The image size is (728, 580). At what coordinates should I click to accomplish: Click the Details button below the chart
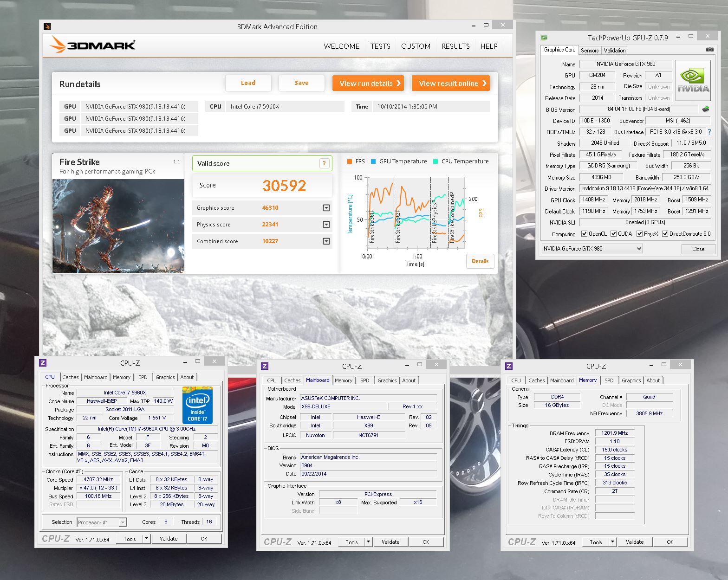click(480, 261)
